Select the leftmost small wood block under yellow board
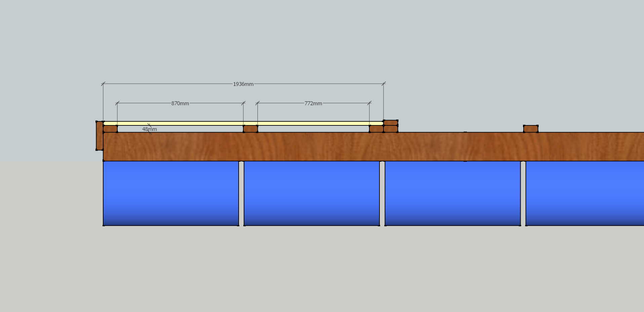 click(x=110, y=129)
